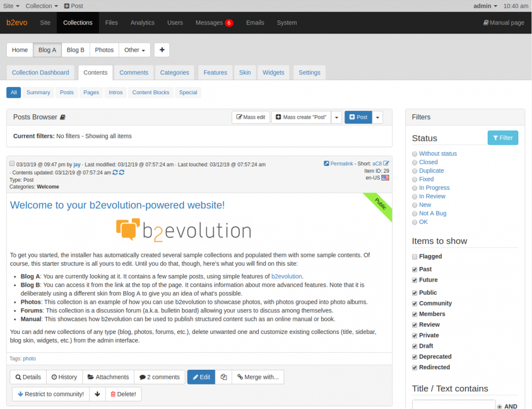Open dropdown arrow beside Mass create Post

point(336,118)
